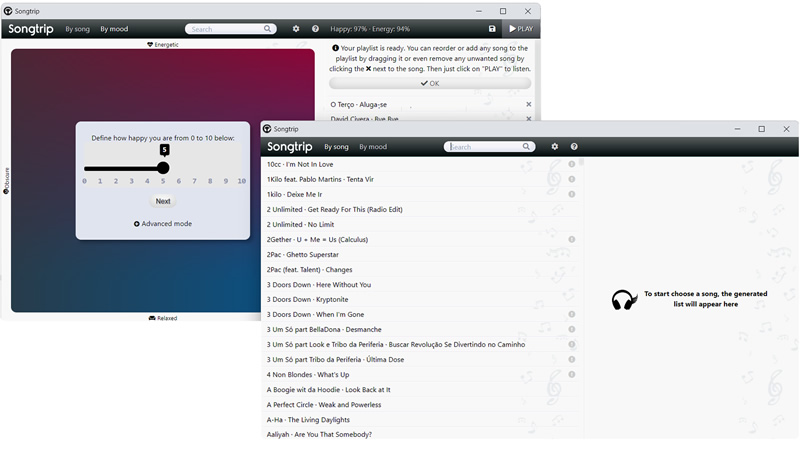Viewport: 800px width, 450px height.
Task: Open settings gear in the front Songtrip window
Action: (x=555, y=147)
